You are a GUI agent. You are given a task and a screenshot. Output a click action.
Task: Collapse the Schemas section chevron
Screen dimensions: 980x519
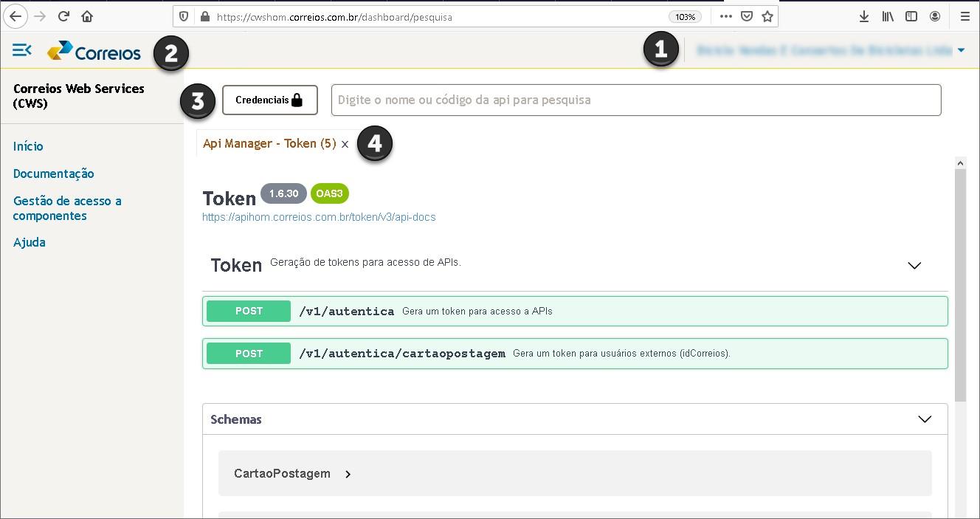(x=925, y=419)
